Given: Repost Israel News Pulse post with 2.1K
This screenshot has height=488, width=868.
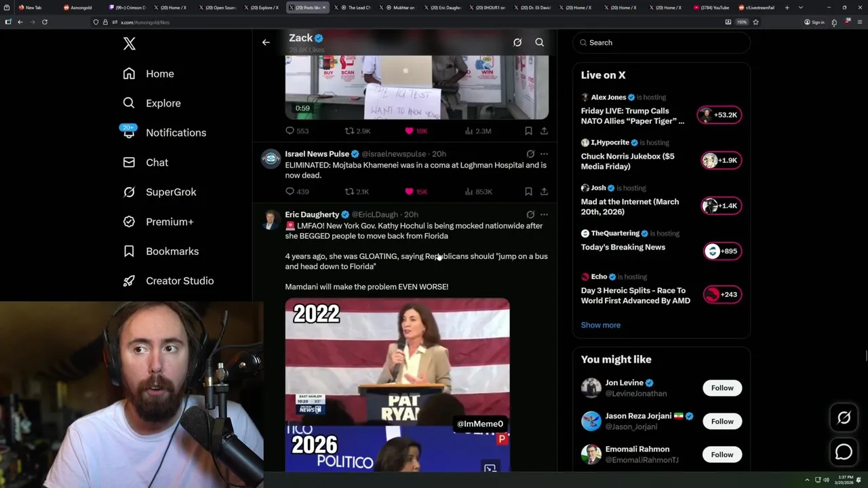Looking at the screenshot, I should [x=357, y=192].
